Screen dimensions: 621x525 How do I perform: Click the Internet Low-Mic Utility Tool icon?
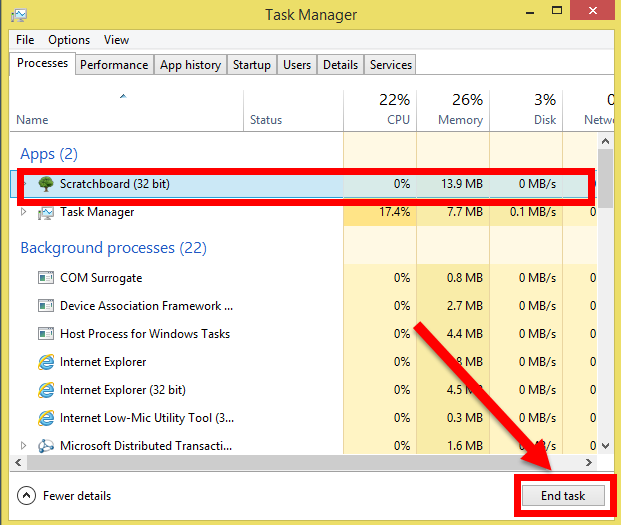[46, 418]
